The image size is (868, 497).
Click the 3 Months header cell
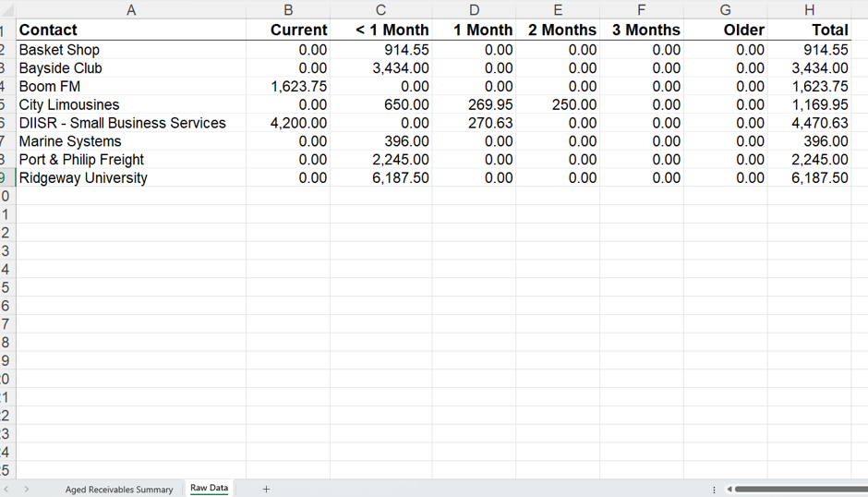click(x=642, y=30)
